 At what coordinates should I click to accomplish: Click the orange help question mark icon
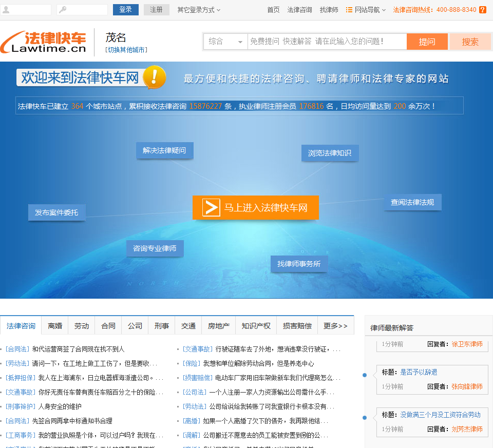pos(482,10)
